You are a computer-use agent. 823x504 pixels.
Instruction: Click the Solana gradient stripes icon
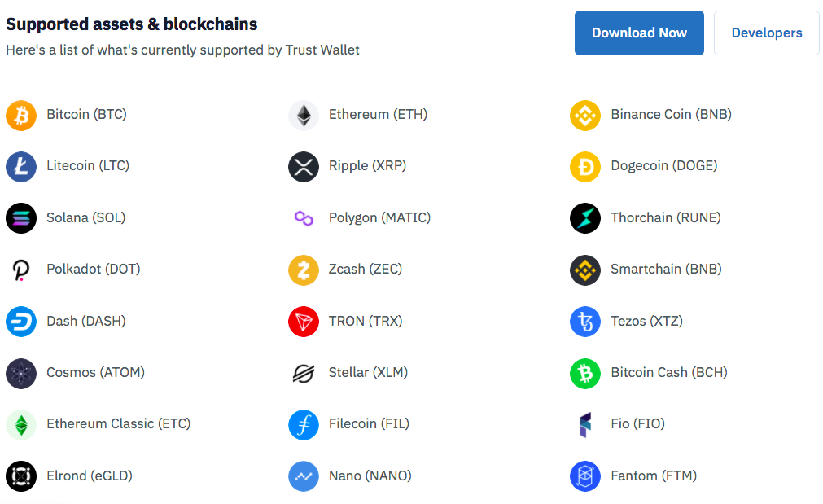pyautogui.click(x=21, y=218)
